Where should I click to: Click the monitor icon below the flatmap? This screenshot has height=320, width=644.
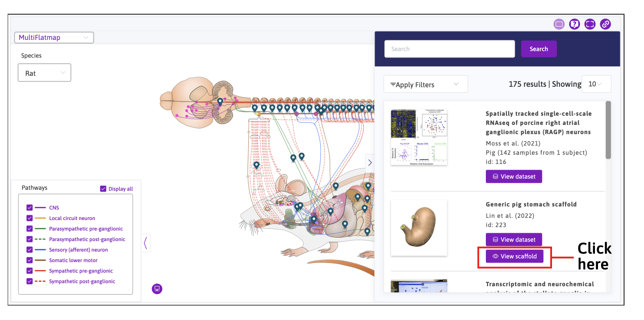click(x=157, y=289)
